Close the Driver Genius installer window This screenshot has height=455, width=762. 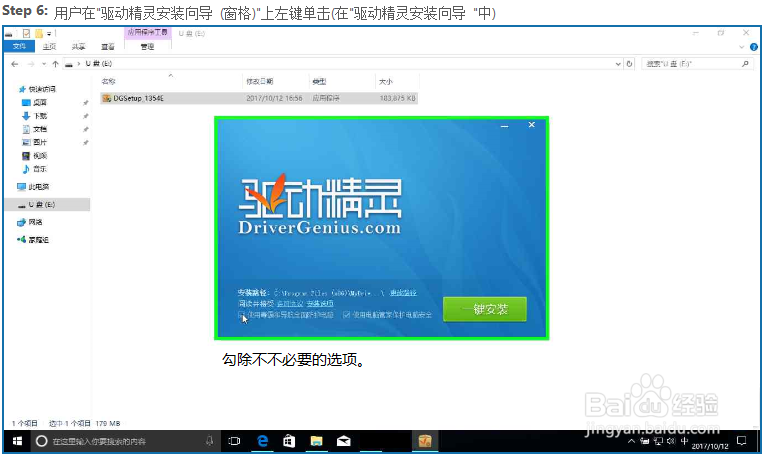tap(532, 125)
